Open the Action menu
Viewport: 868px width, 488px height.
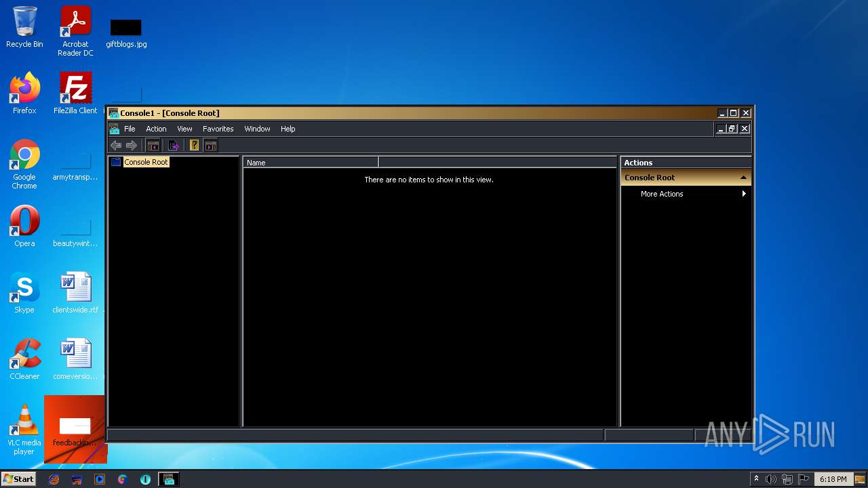tap(156, 129)
